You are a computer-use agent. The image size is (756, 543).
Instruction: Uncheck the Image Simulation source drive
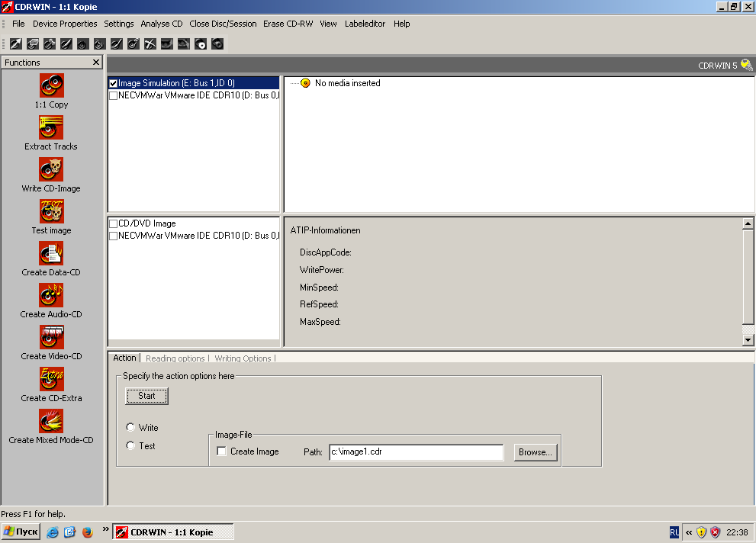tap(114, 83)
